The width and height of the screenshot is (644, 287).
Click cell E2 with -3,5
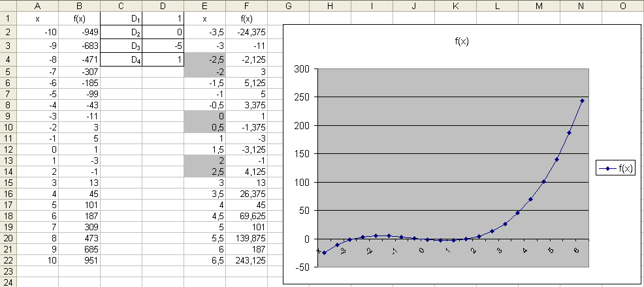(x=204, y=32)
